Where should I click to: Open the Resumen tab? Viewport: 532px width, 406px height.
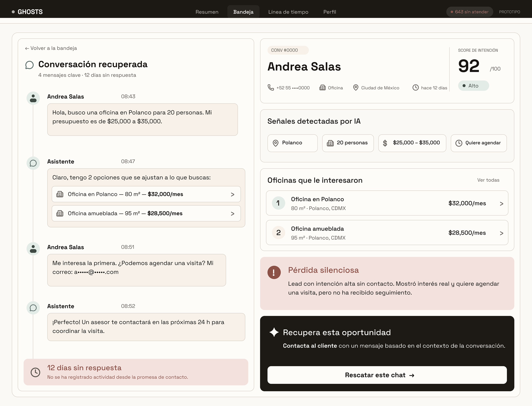point(207,12)
